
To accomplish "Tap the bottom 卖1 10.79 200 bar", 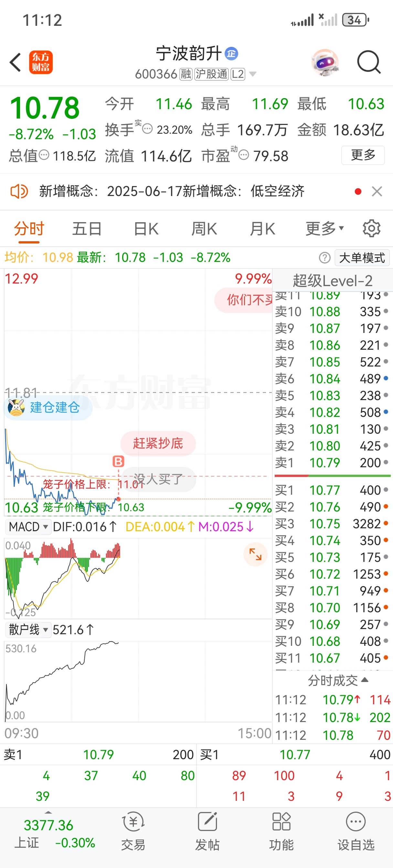I will click(98, 755).
